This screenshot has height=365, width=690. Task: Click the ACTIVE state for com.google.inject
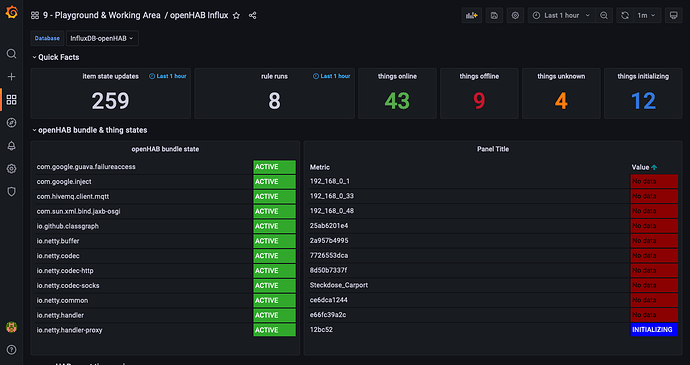coord(274,182)
